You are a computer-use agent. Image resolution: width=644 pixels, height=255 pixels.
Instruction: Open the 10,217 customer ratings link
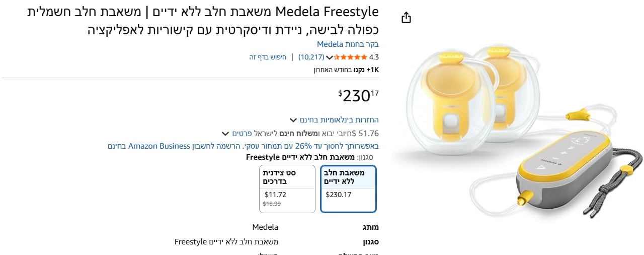pyautogui.click(x=311, y=57)
